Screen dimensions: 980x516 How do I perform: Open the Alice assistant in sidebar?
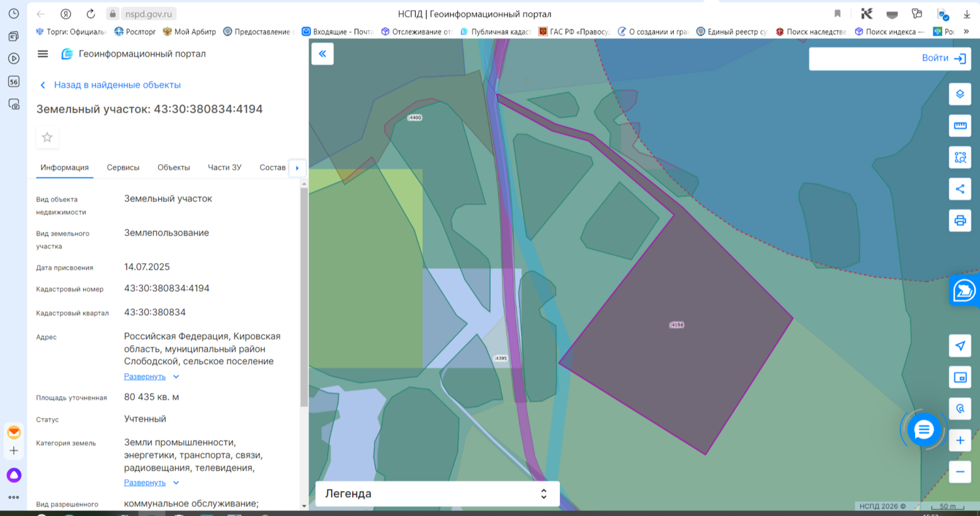click(14, 475)
